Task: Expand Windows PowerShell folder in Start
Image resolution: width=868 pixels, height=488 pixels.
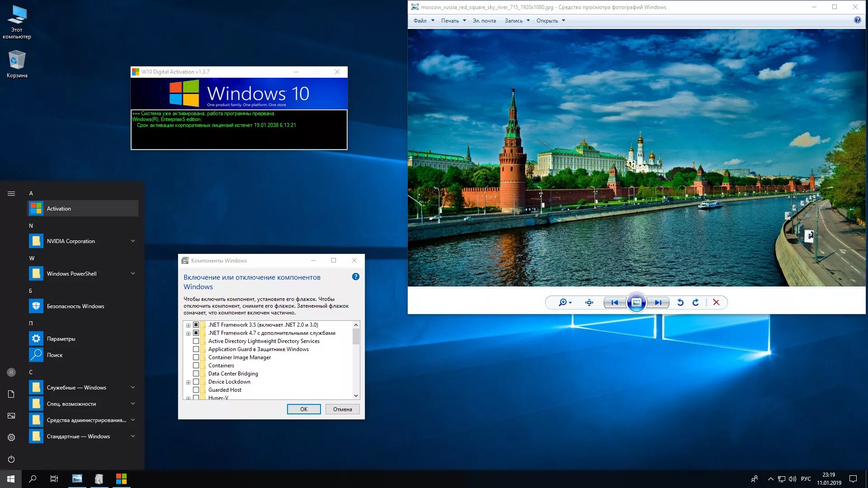Action: tap(133, 273)
